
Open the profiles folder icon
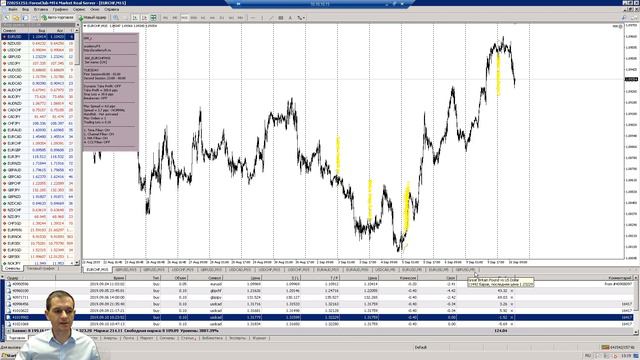coord(16,18)
